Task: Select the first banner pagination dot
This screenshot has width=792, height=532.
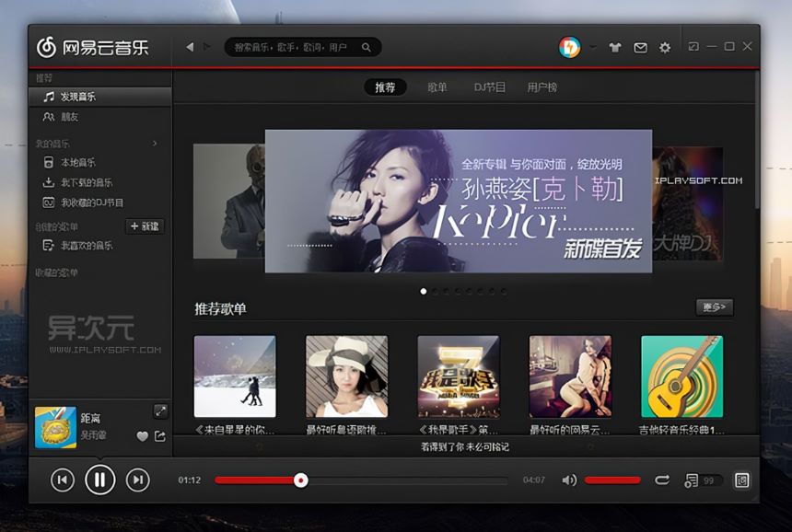Action: [x=424, y=291]
